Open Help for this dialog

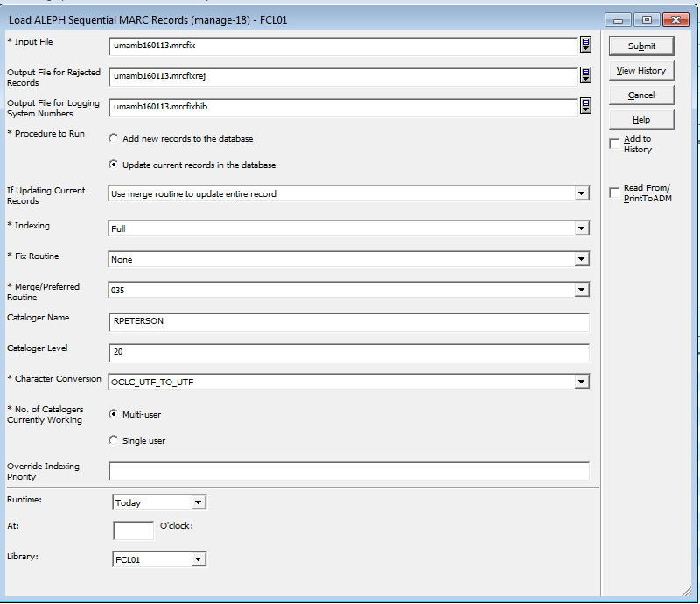(x=640, y=120)
